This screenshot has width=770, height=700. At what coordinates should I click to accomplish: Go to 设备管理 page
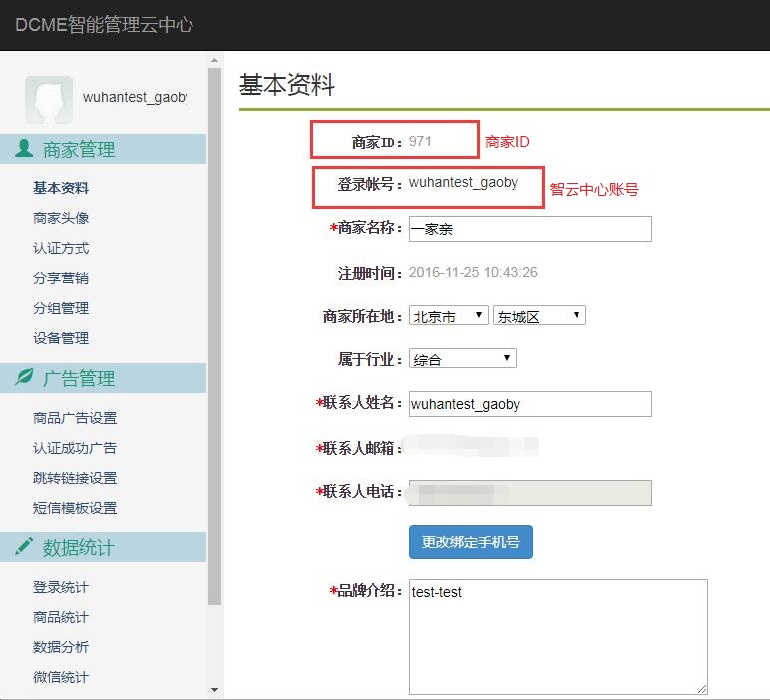pos(61,338)
